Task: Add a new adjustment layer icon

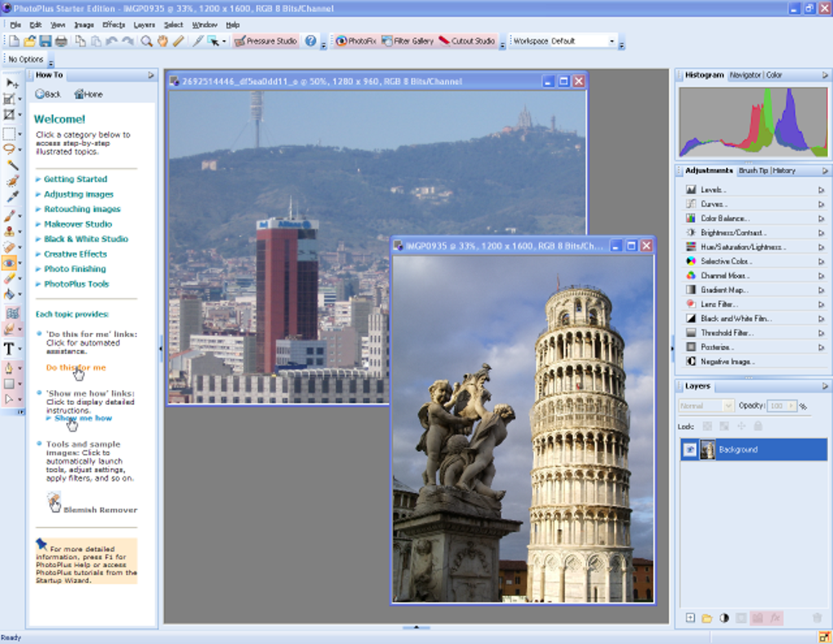Action: tap(724, 618)
